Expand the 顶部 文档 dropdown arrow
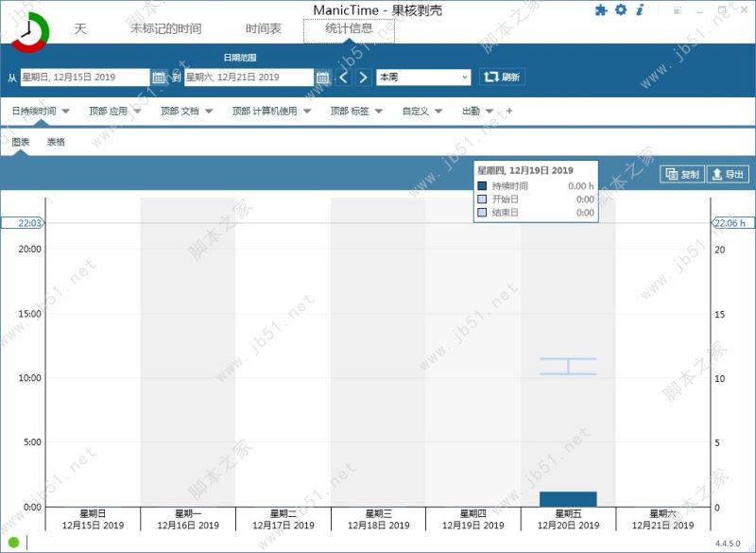756x553 pixels. [x=209, y=112]
